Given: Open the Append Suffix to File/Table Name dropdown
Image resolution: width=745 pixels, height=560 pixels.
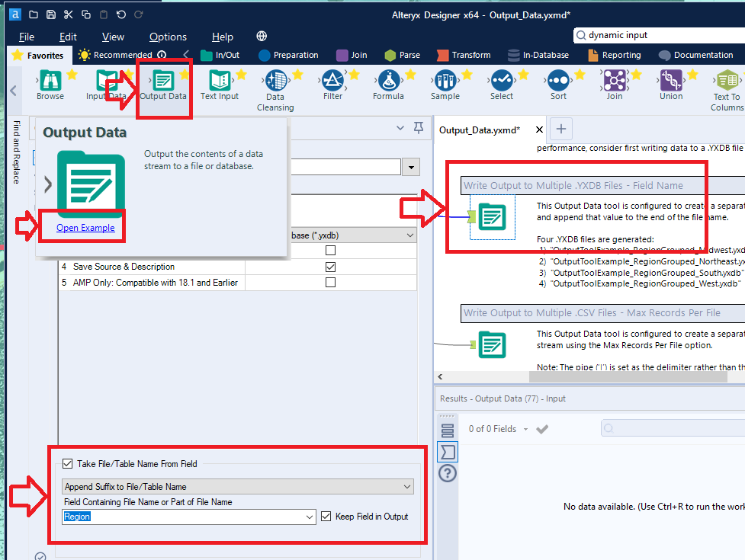Looking at the screenshot, I should coord(407,485).
